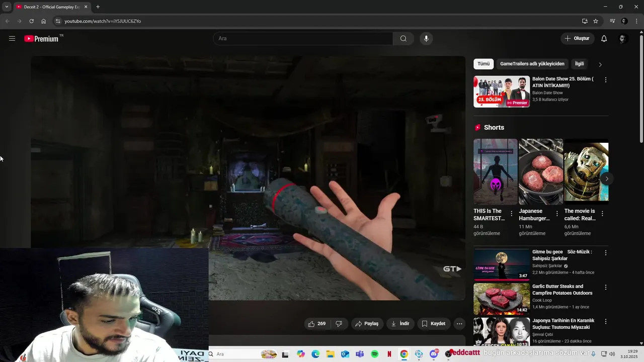Open Chrome three-dot menu
This screenshot has height=362, width=644.
[x=636, y=21]
